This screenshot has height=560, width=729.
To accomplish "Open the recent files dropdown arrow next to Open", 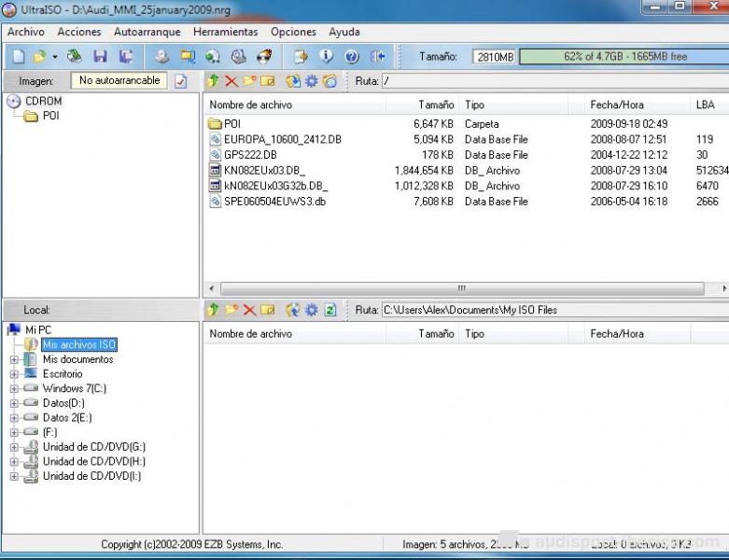I will point(55,57).
